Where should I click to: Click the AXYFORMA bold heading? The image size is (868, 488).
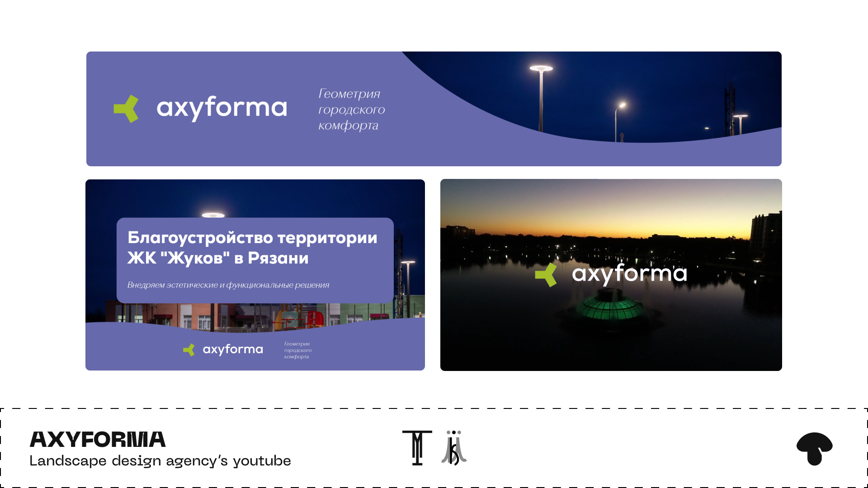(x=98, y=440)
